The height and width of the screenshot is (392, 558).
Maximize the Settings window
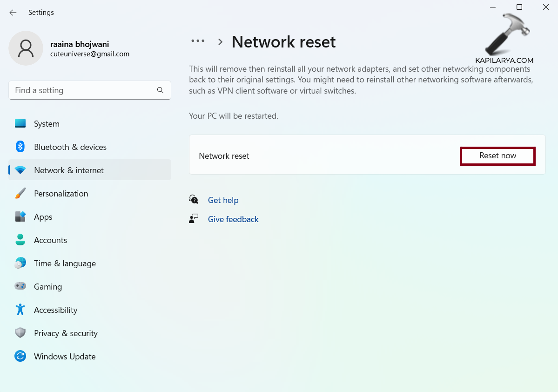tap(519, 7)
